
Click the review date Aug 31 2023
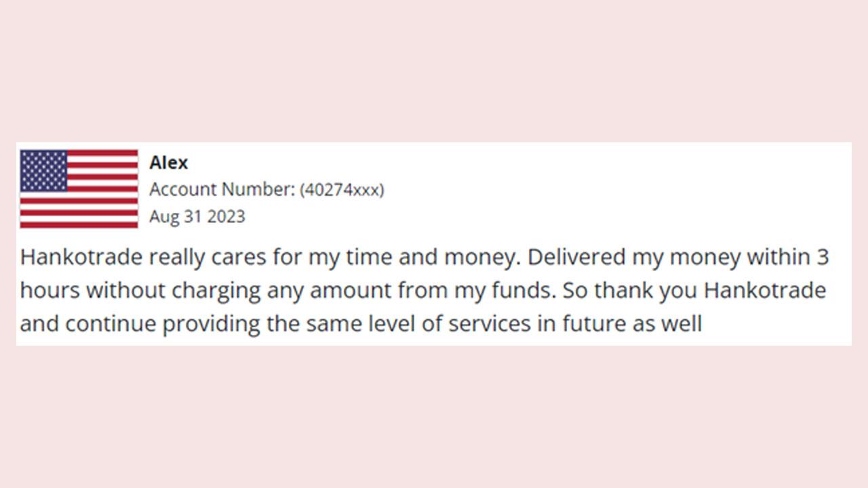[197, 217]
